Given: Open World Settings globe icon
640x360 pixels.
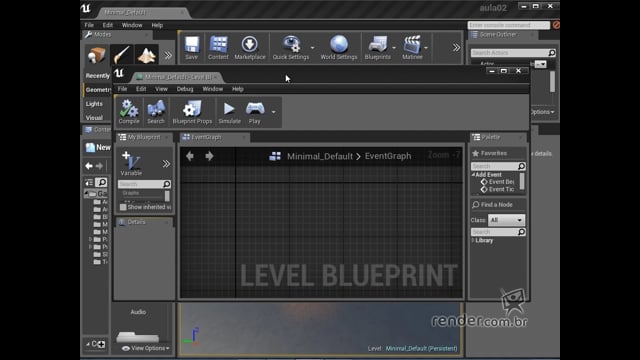Looking at the screenshot, I should point(339,44).
